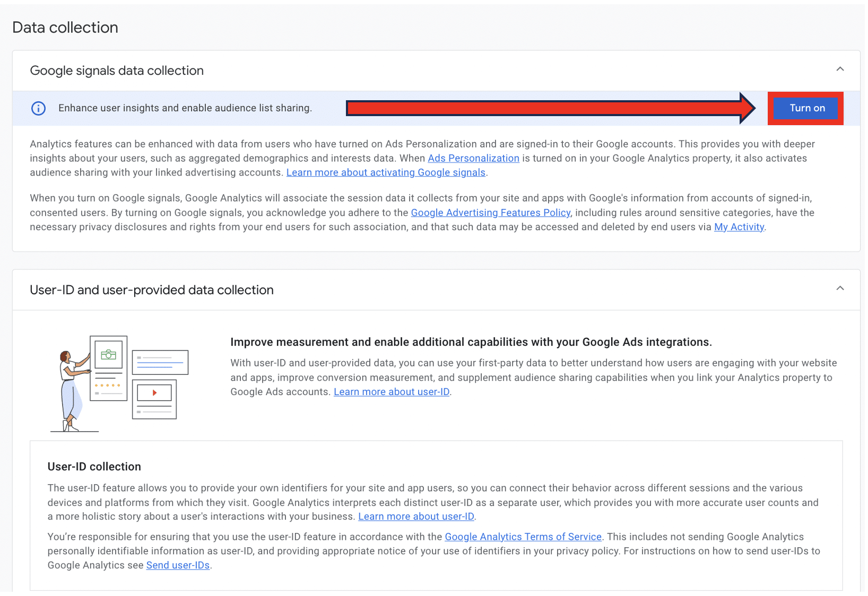Open Learn more about activating Google signals

(386, 172)
